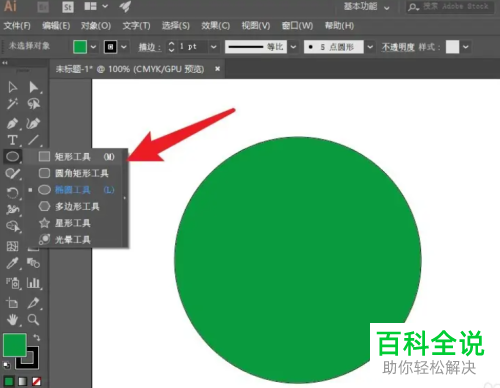Open the 不透明度 opacity panel link

tap(398, 47)
